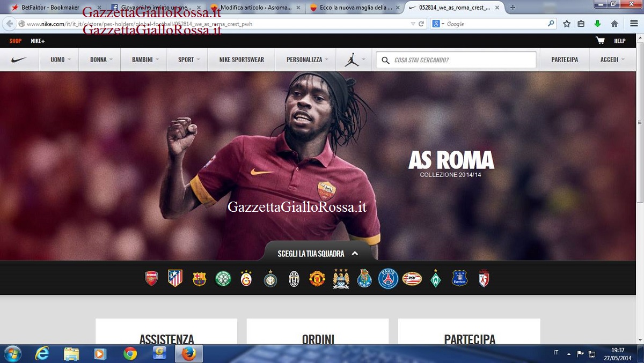Reload the page in the address bar

pyautogui.click(x=421, y=24)
